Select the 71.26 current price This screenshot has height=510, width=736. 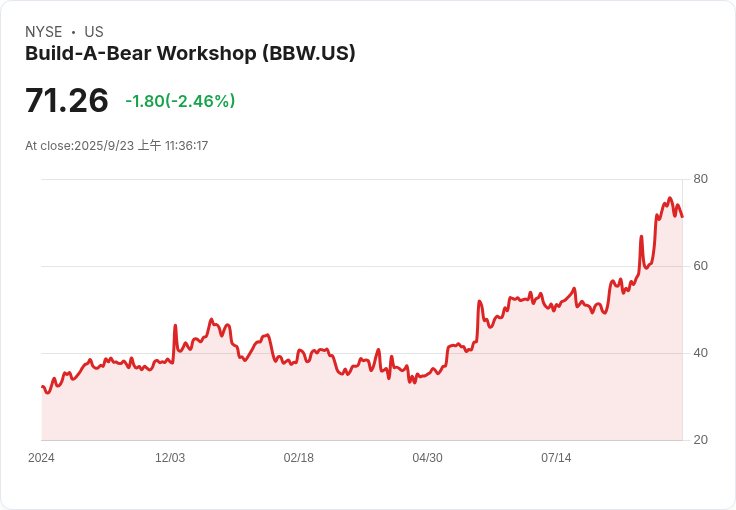tap(67, 100)
